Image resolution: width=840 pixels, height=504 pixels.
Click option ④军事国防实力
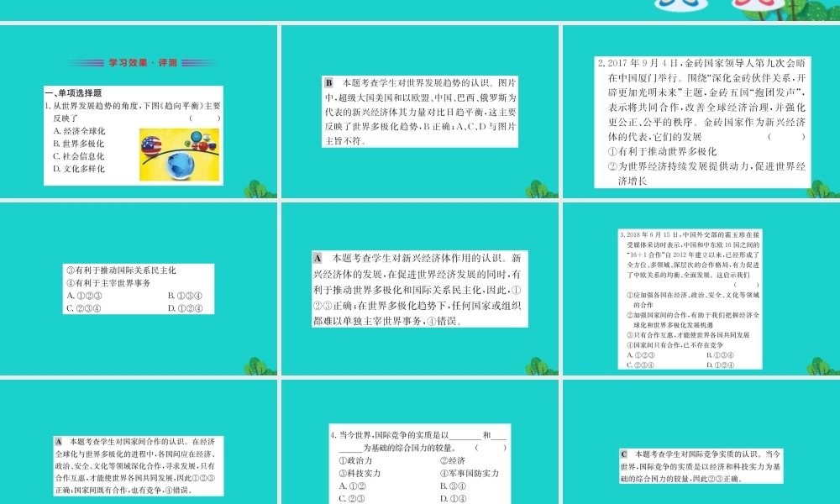tap(470, 473)
